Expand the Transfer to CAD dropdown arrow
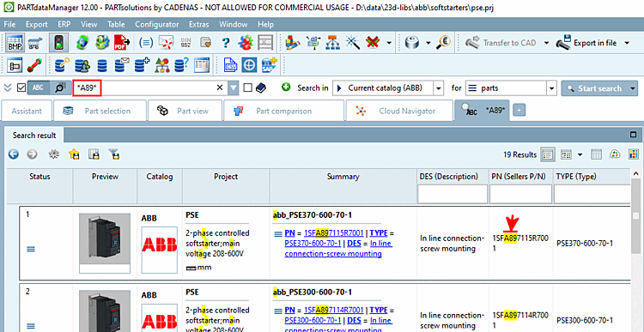 pyautogui.click(x=546, y=43)
